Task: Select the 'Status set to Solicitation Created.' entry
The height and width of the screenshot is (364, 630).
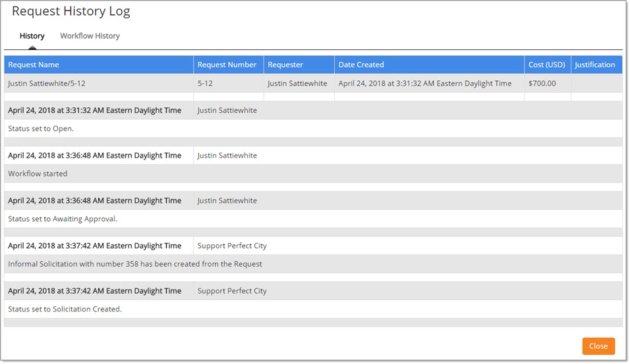Action: coord(65,309)
